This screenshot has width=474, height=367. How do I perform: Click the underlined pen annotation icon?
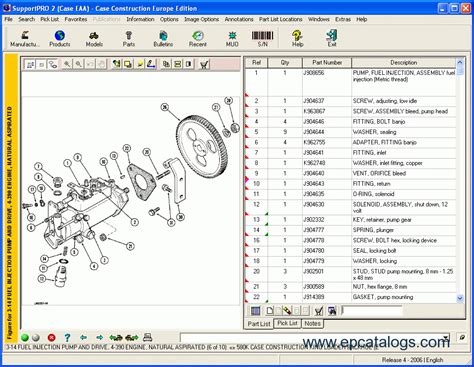click(x=151, y=64)
